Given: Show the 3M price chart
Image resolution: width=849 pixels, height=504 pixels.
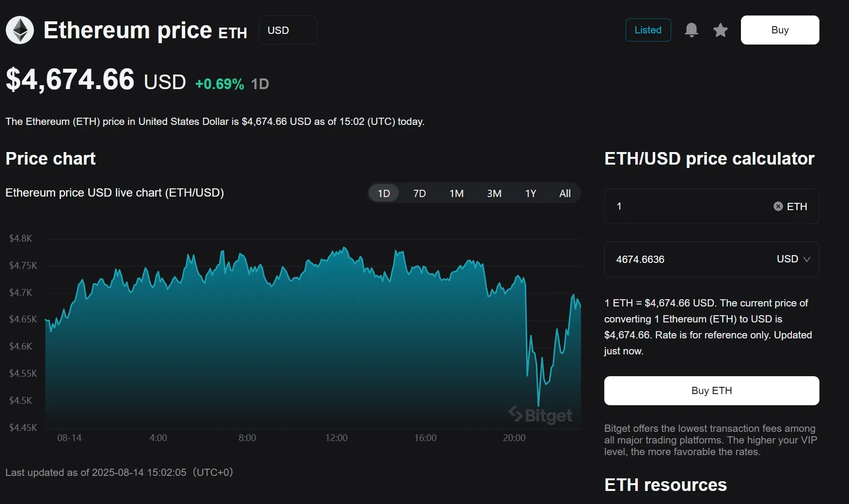Looking at the screenshot, I should coord(494,193).
